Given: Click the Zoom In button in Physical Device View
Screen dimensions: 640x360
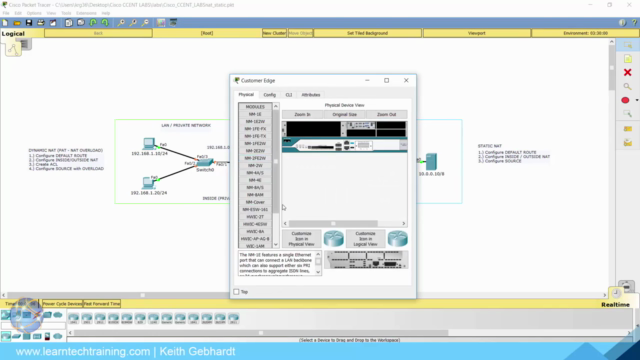Looking at the screenshot, I should pos(302,115).
